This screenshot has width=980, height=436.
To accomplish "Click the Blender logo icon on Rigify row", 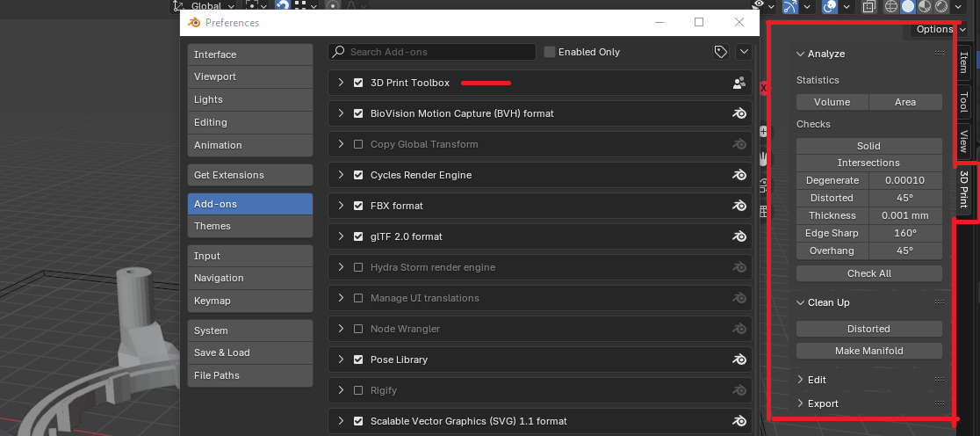I will 739,390.
